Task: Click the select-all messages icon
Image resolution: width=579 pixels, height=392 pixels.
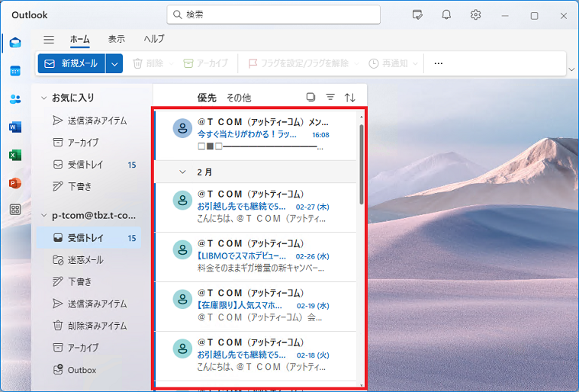Action: (311, 97)
